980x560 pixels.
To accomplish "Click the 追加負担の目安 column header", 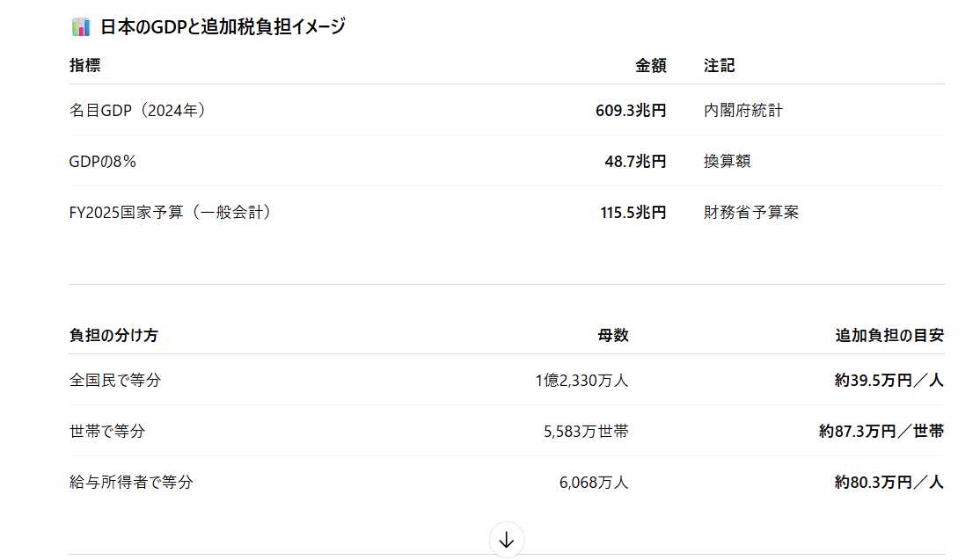I will point(889,335).
